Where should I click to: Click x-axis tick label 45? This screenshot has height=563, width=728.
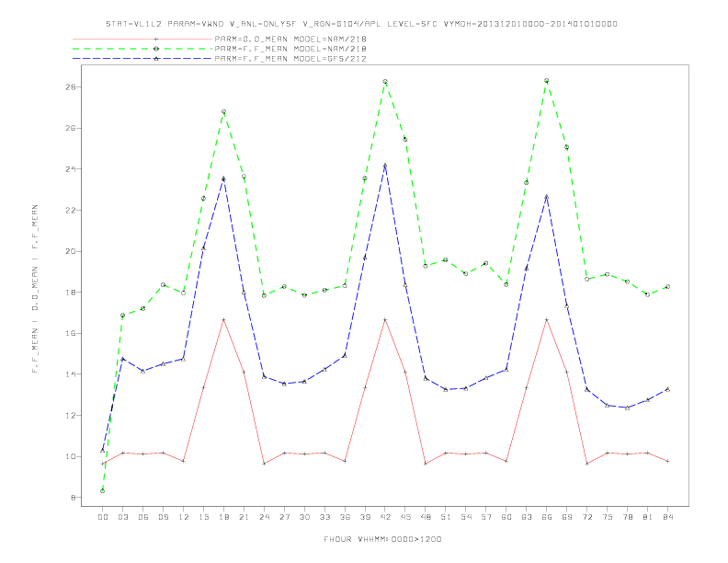[405, 517]
